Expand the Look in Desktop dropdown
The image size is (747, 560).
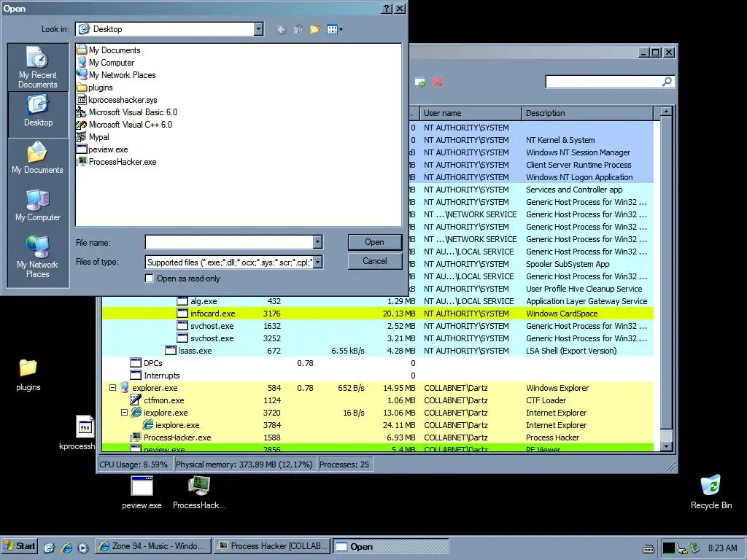coord(258,29)
